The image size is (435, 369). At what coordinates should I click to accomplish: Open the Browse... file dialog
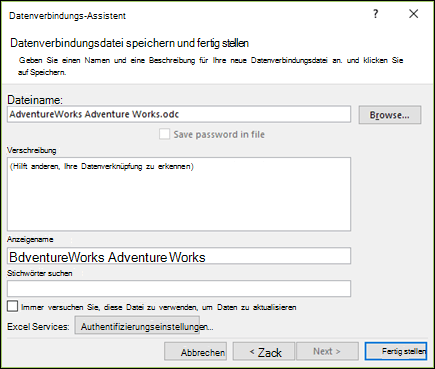point(390,115)
